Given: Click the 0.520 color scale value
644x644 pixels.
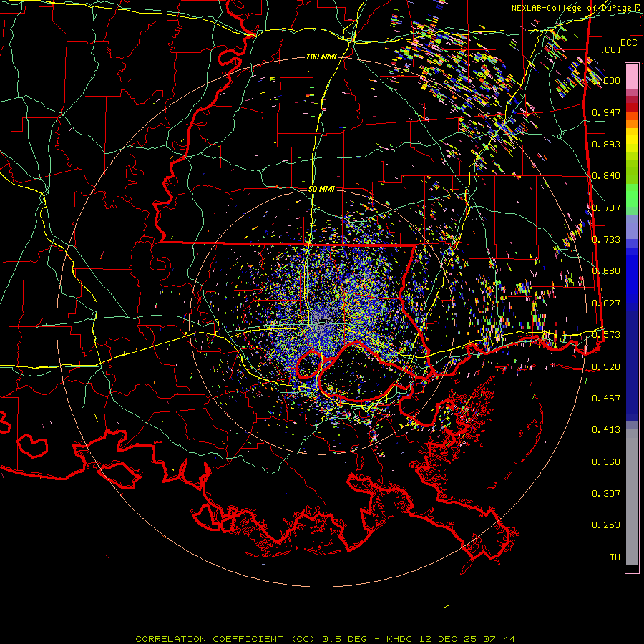Looking at the screenshot, I should pyautogui.click(x=606, y=367).
